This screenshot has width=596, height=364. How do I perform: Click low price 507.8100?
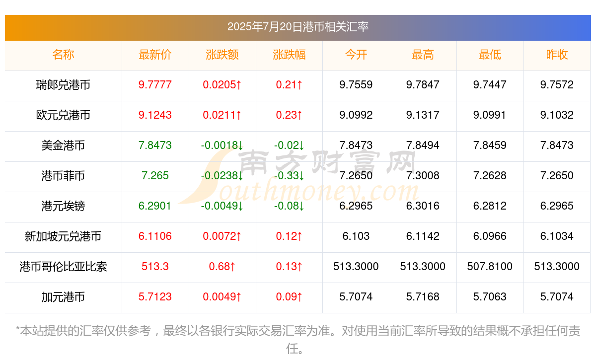coord(490,267)
